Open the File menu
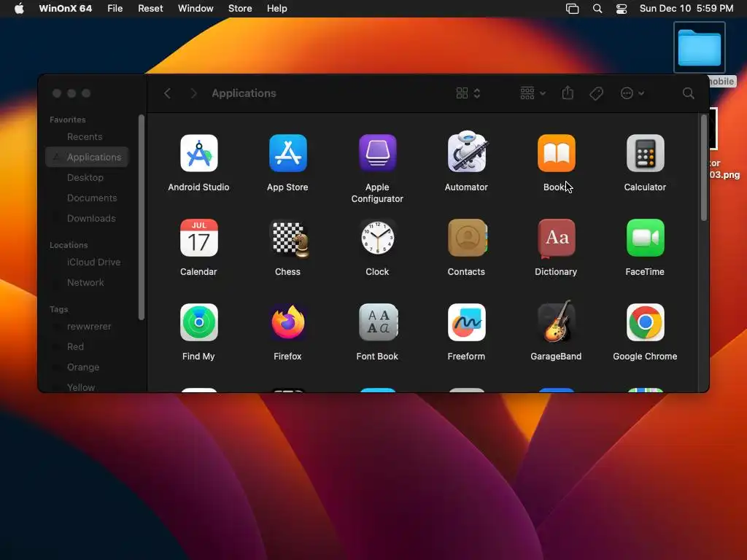 coord(115,9)
